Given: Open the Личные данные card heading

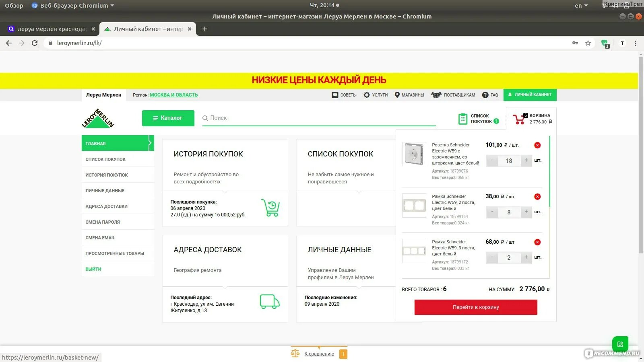Looking at the screenshot, I should click(x=339, y=250).
